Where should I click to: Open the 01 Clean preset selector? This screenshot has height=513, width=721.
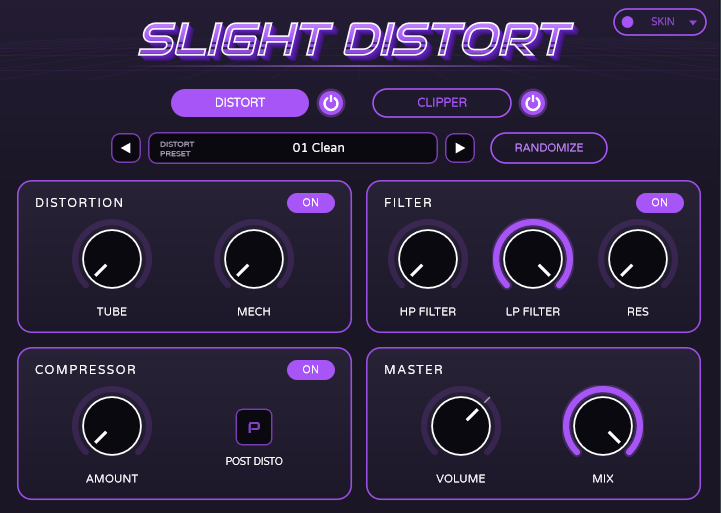click(x=293, y=148)
